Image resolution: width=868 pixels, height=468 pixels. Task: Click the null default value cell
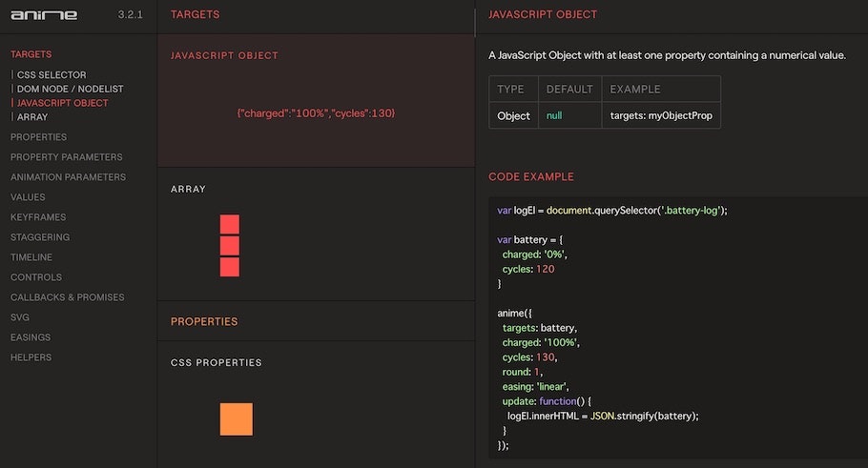[569, 115]
